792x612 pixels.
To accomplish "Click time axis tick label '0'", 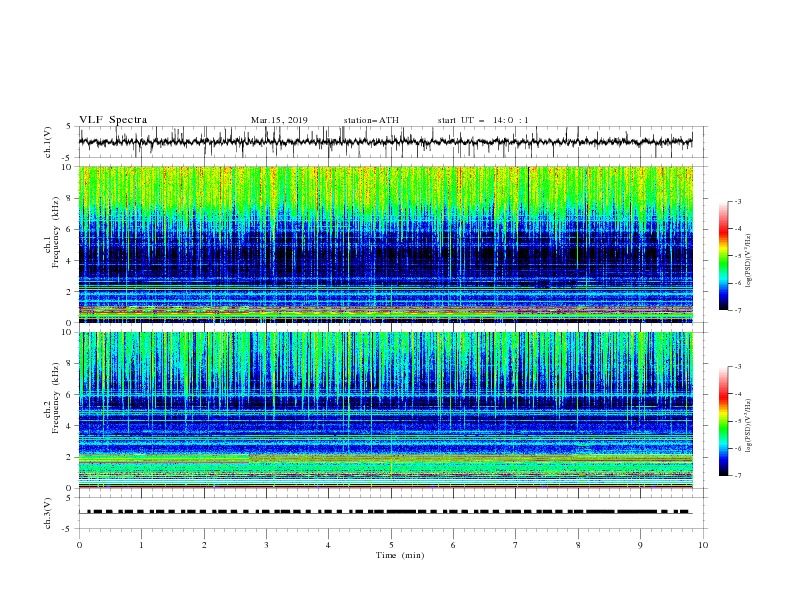I will tap(79, 545).
